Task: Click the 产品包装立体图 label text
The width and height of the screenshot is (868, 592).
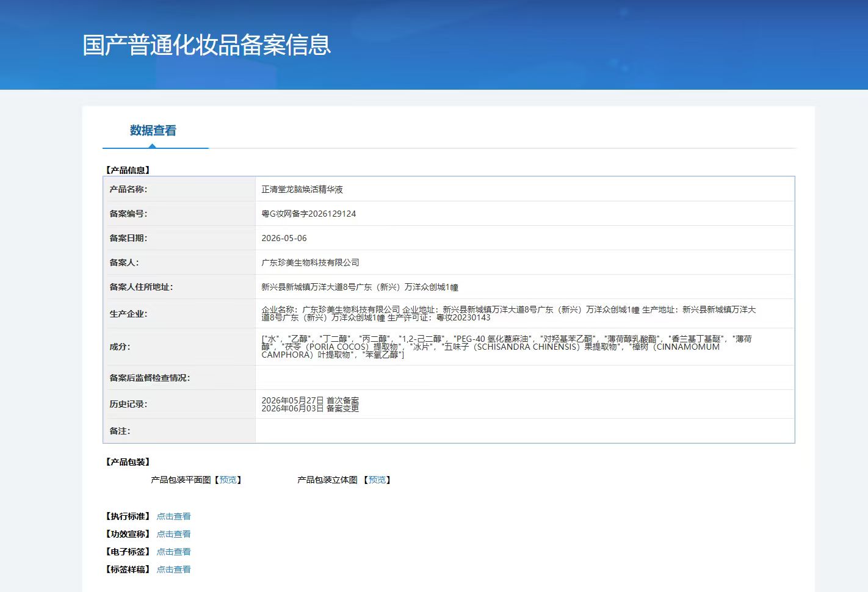Action: click(x=327, y=480)
